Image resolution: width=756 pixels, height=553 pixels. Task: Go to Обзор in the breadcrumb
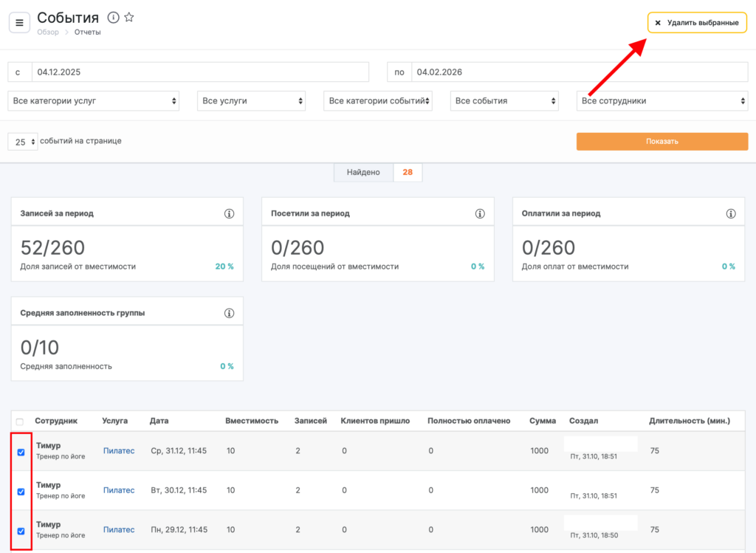click(48, 32)
